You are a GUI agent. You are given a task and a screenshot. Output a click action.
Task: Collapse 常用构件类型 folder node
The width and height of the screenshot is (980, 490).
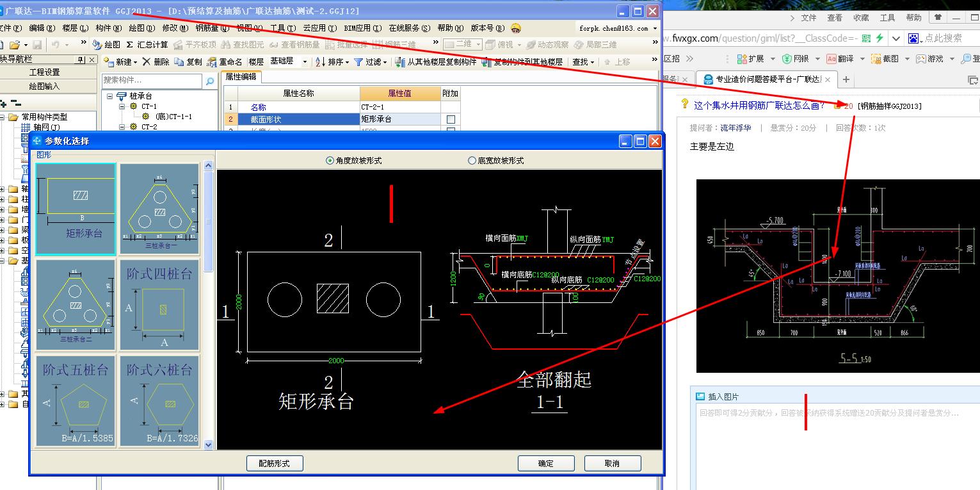(3, 117)
